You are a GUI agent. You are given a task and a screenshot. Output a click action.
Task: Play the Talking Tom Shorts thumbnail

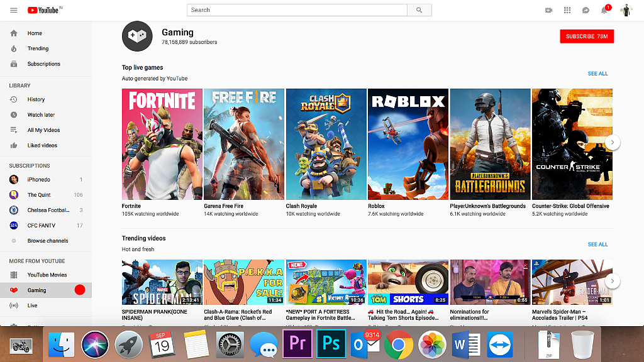[x=408, y=282]
